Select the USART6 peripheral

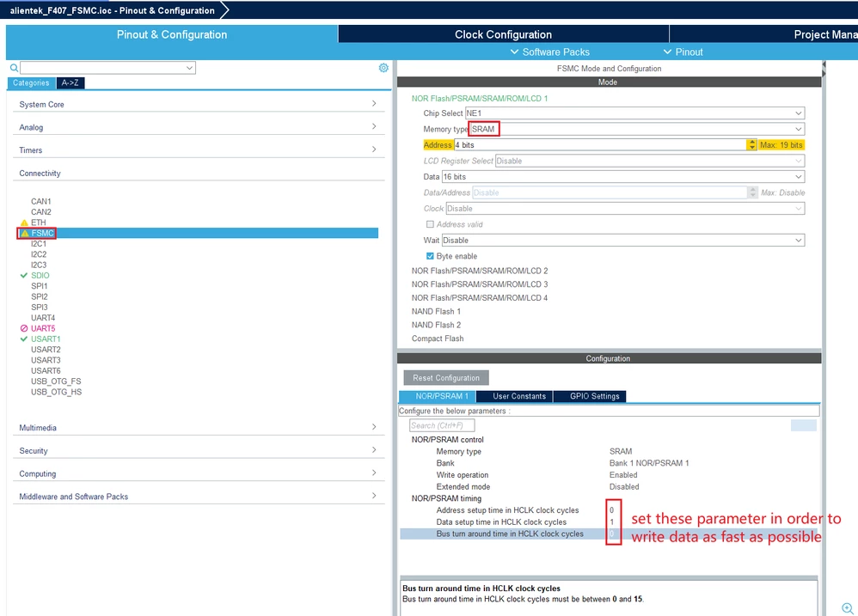(46, 370)
